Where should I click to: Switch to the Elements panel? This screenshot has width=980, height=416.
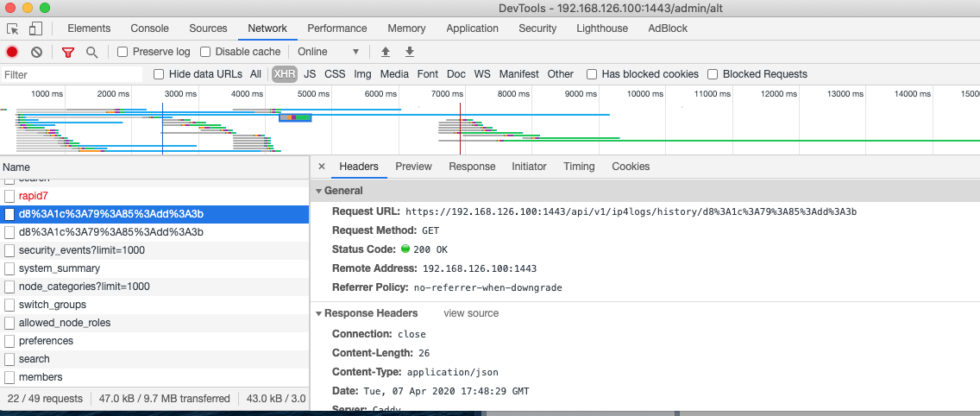tap(89, 28)
